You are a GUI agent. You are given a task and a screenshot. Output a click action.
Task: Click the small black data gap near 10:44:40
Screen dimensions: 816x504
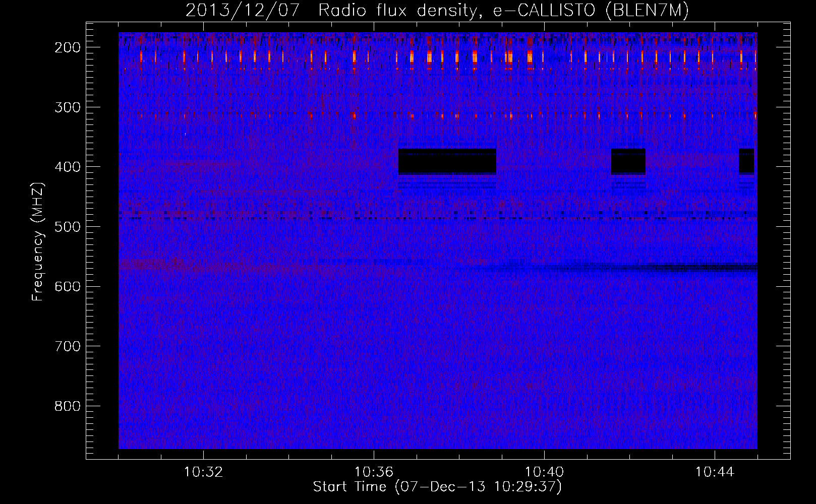pyautogui.click(x=746, y=161)
